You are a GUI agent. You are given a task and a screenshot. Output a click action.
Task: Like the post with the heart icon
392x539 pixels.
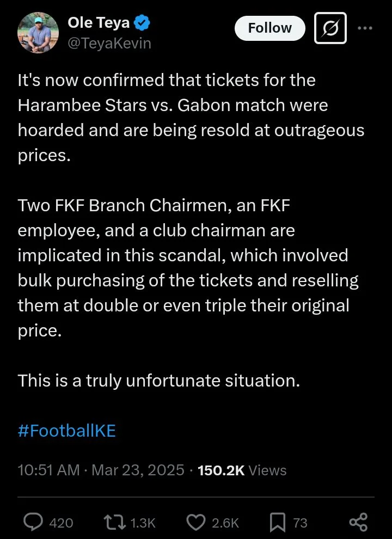point(195,523)
